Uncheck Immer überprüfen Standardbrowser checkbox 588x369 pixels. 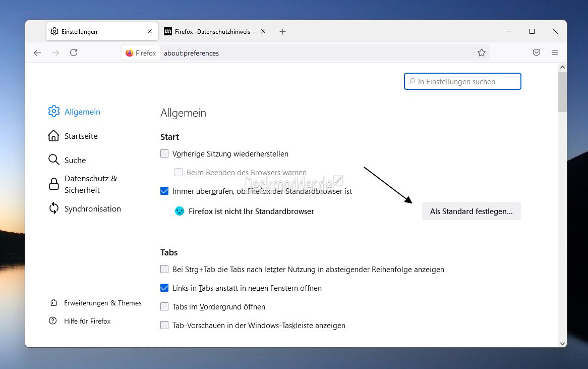pyautogui.click(x=164, y=191)
